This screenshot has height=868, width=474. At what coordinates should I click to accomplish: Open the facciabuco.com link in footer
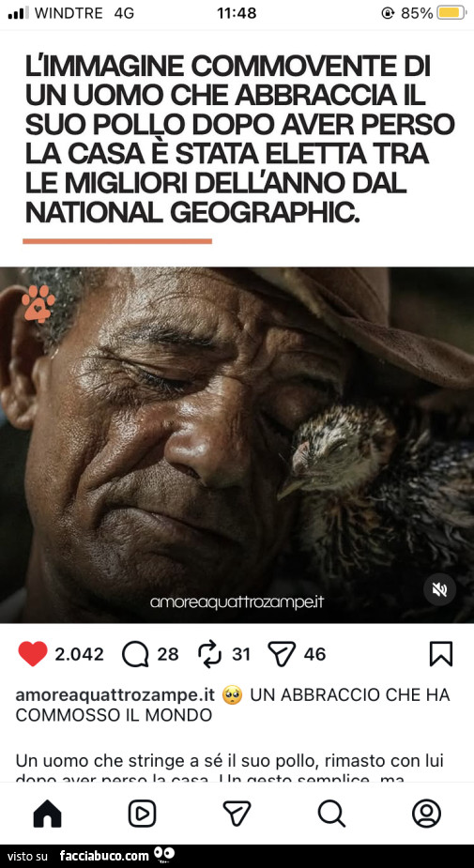point(104,856)
